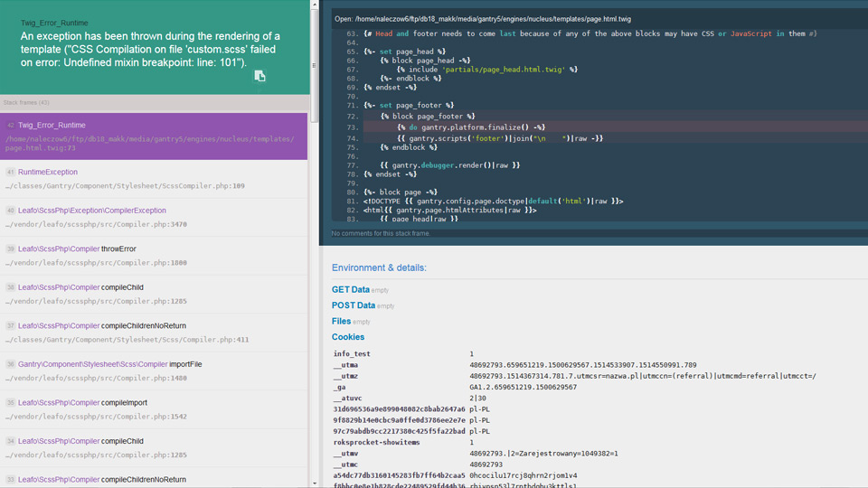Click the info_test cookie name
The height and width of the screenshot is (488, 868).
[x=352, y=354]
